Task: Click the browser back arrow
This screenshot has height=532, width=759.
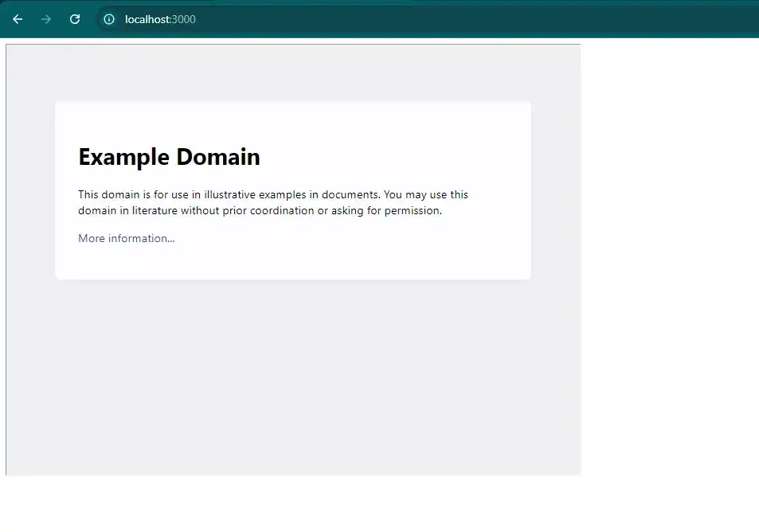Action: (18, 19)
